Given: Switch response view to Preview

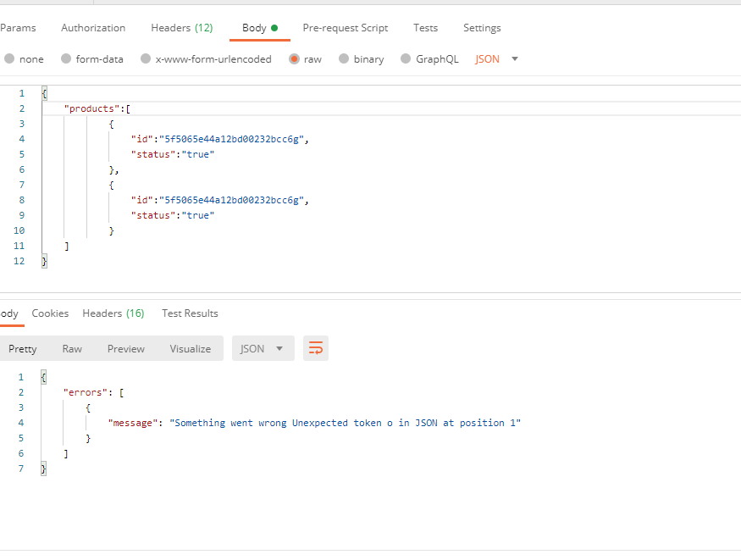Looking at the screenshot, I should coord(126,349).
